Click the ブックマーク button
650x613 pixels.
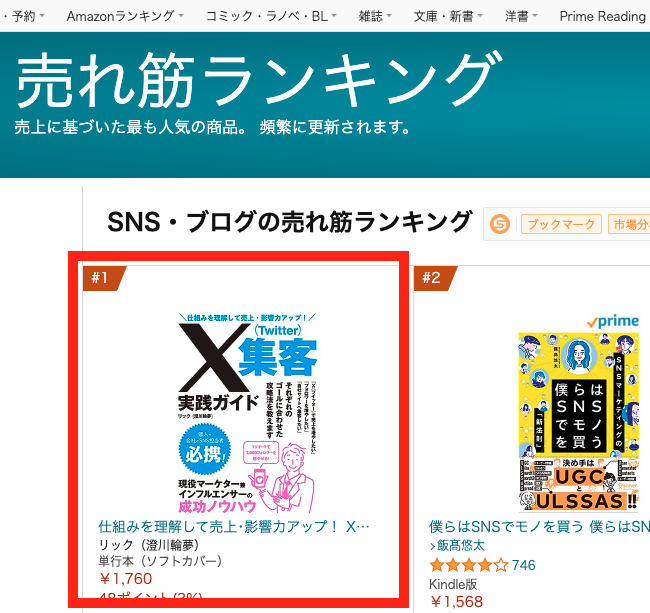[561, 224]
